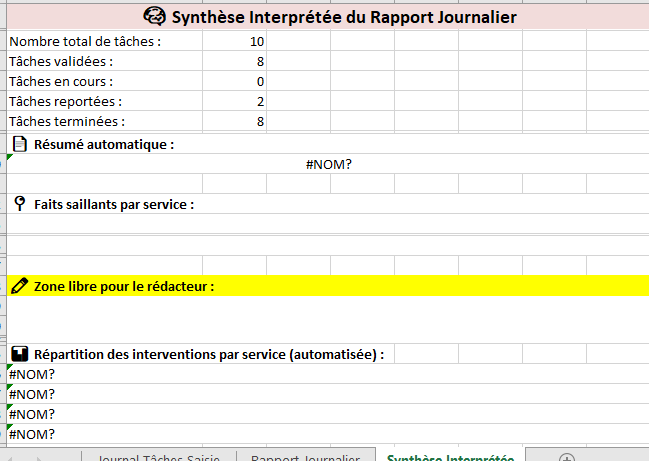This screenshot has width=649, height=461.
Task: Open the Rapport Journalier sheet tab
Action: pyautogui.click(x=305, y=458)
